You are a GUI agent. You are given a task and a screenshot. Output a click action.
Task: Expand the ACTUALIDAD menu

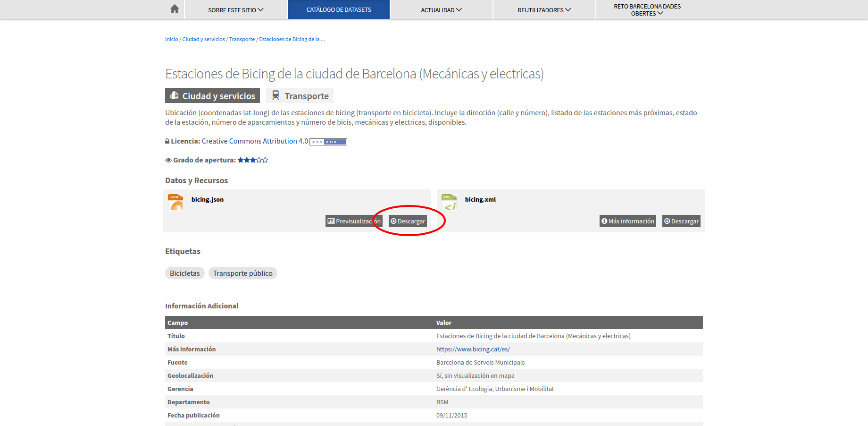point(441,9)
